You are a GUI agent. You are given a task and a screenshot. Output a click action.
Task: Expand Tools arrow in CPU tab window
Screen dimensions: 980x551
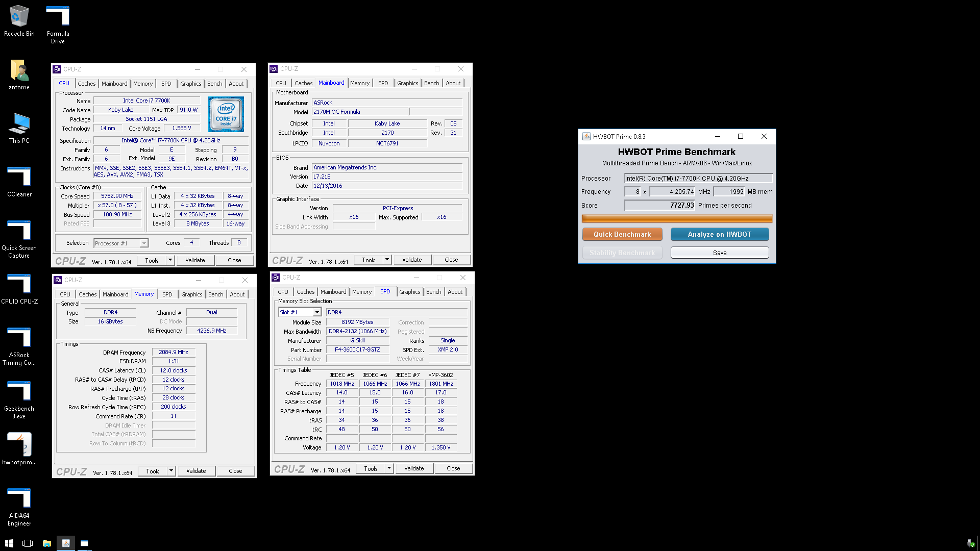tap(170, 260)
